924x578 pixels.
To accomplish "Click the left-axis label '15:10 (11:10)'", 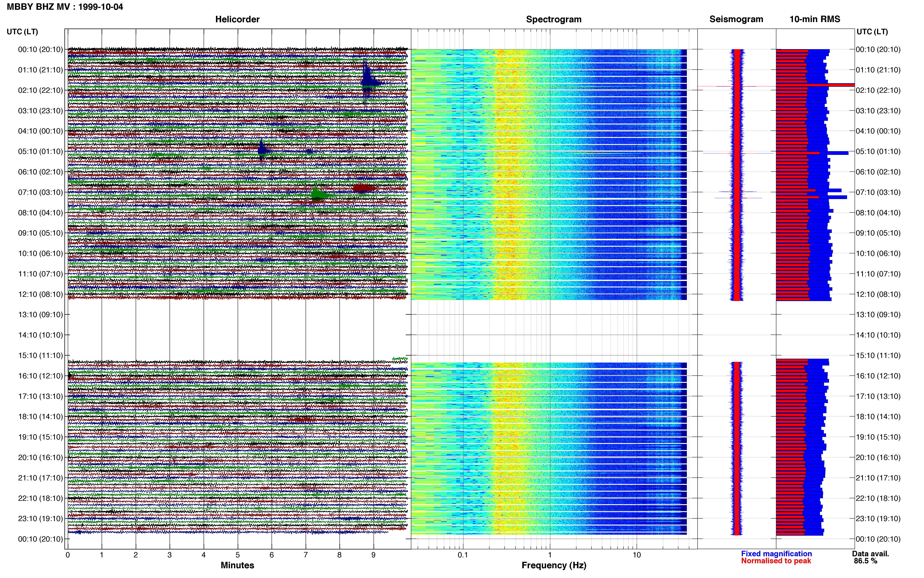I will tap(41, 356).
